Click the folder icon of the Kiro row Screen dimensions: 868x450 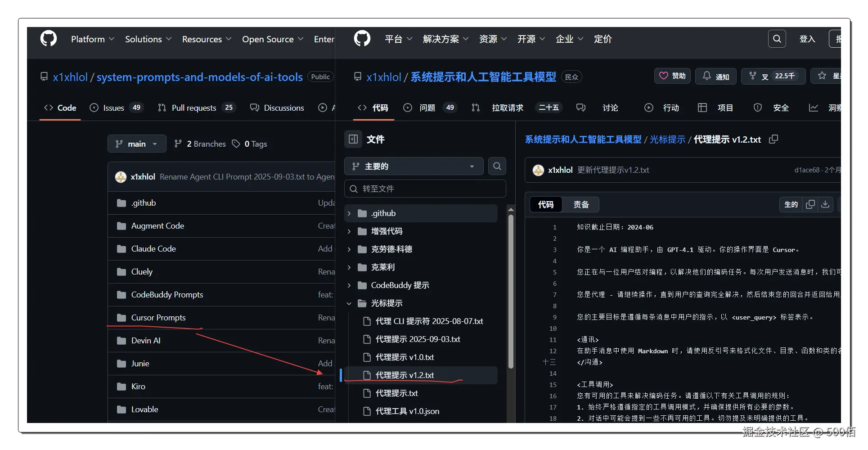tap(121, 387)
